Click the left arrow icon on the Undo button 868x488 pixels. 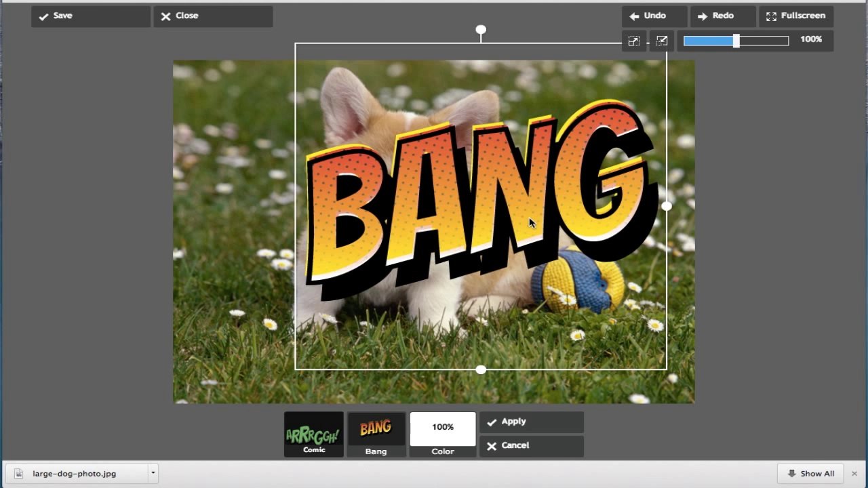click(634, 16)
